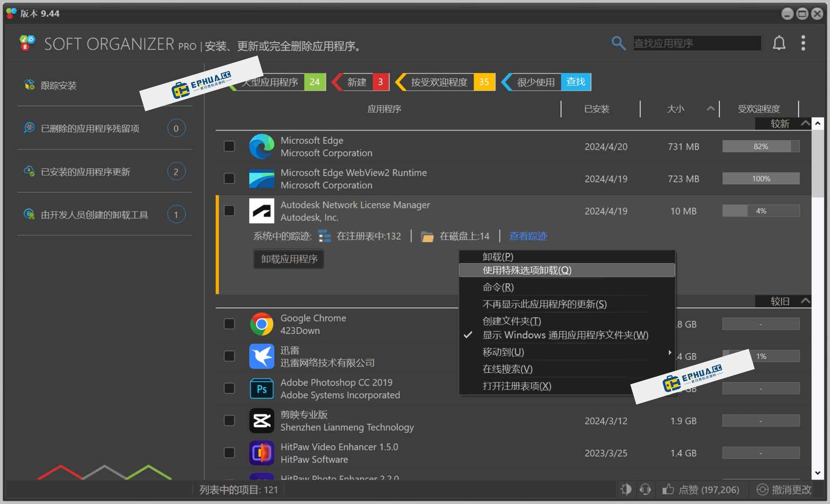Viewport: 830px width, 504px height.
Task: Tick the 迅雷 checkbox
Action: click(229, 356)
